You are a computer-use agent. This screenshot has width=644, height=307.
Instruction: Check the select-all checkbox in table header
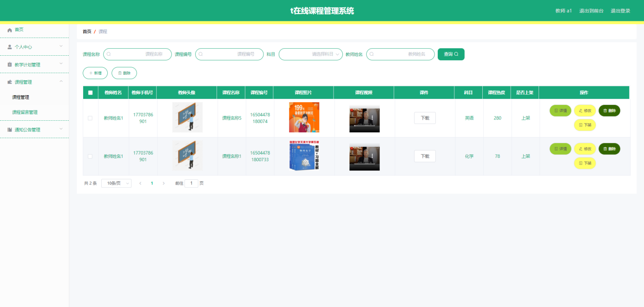coord(90,92)
